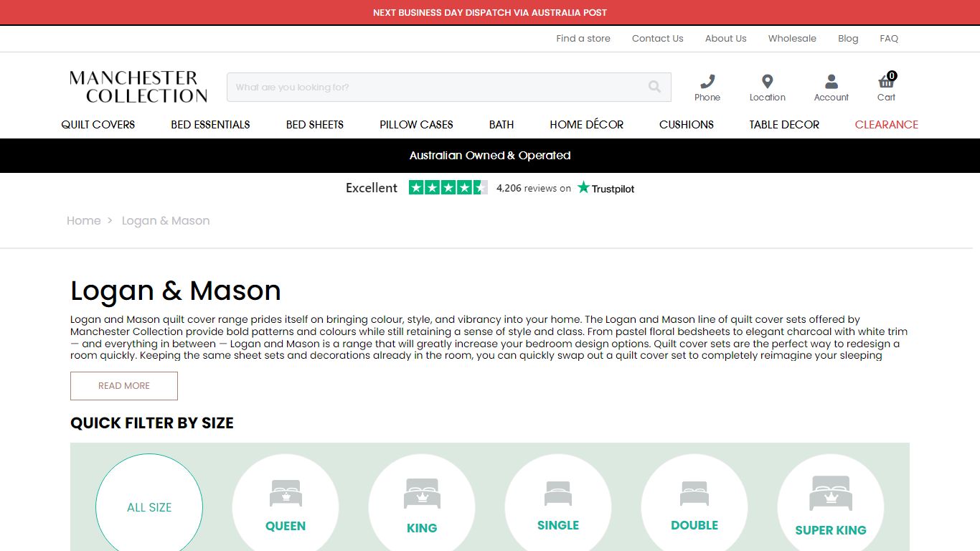Open the Clearance menu

click(x=887, y=124)
